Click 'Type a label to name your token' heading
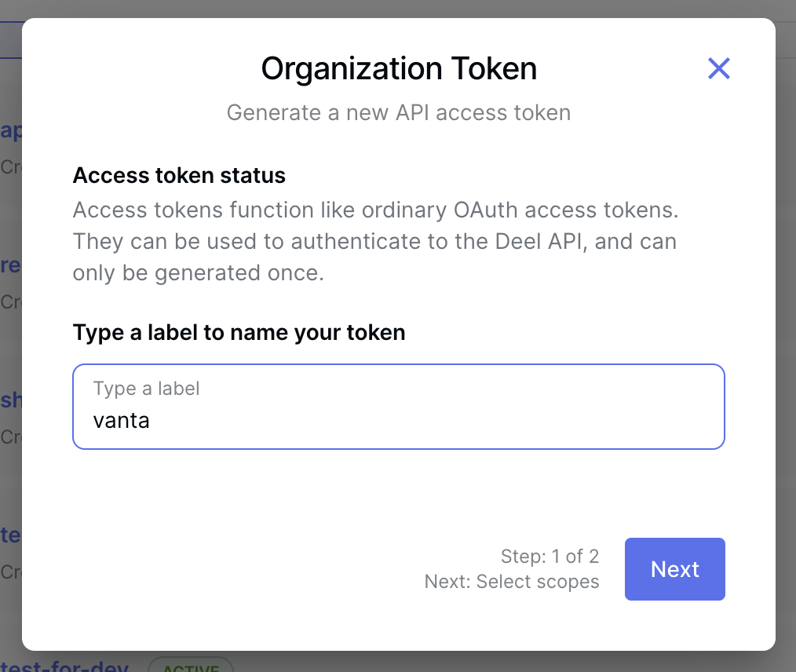The width and height of the screenshot is (796, 672). point(239,333)
